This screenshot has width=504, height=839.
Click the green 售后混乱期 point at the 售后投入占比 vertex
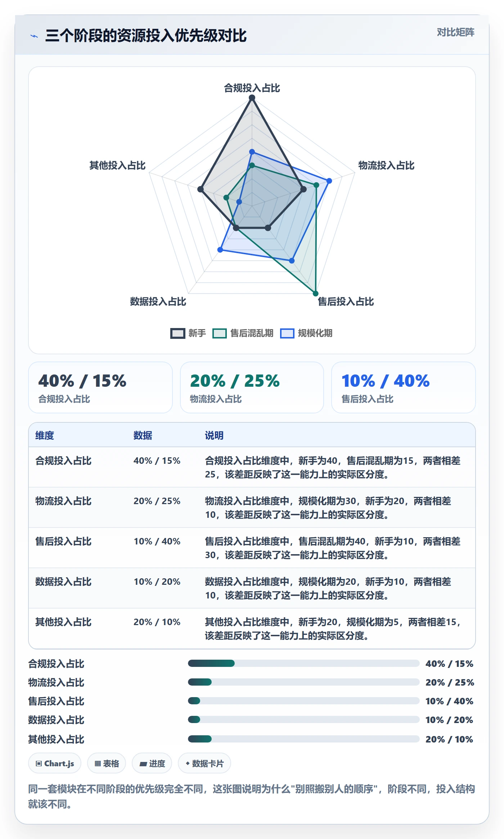coord(316,293)
